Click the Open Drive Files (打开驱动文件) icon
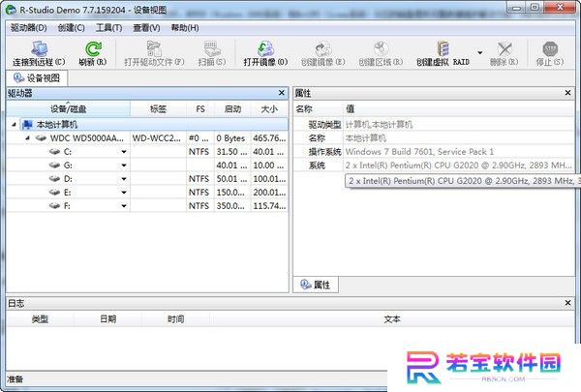581x392 pixels. click(154, 49)
